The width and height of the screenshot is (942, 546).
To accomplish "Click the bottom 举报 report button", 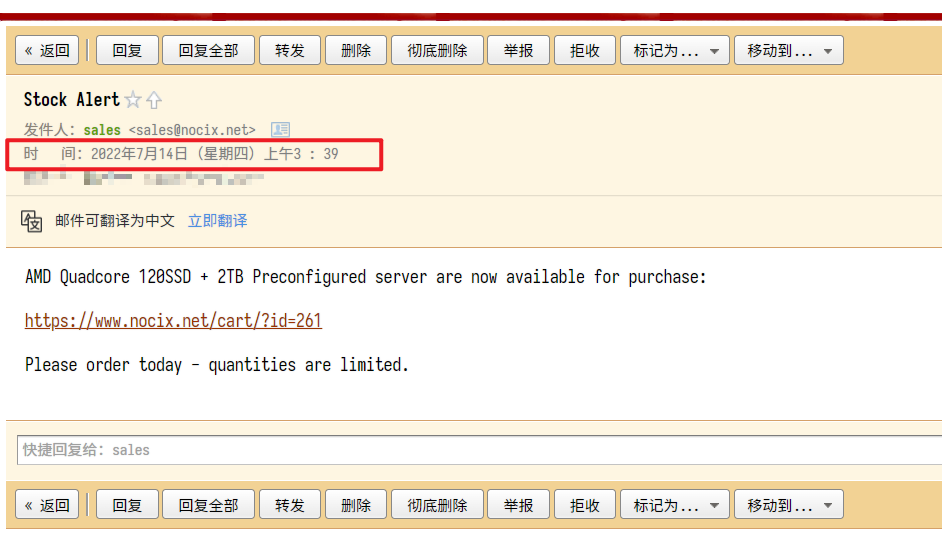I will tap(518, 505).
